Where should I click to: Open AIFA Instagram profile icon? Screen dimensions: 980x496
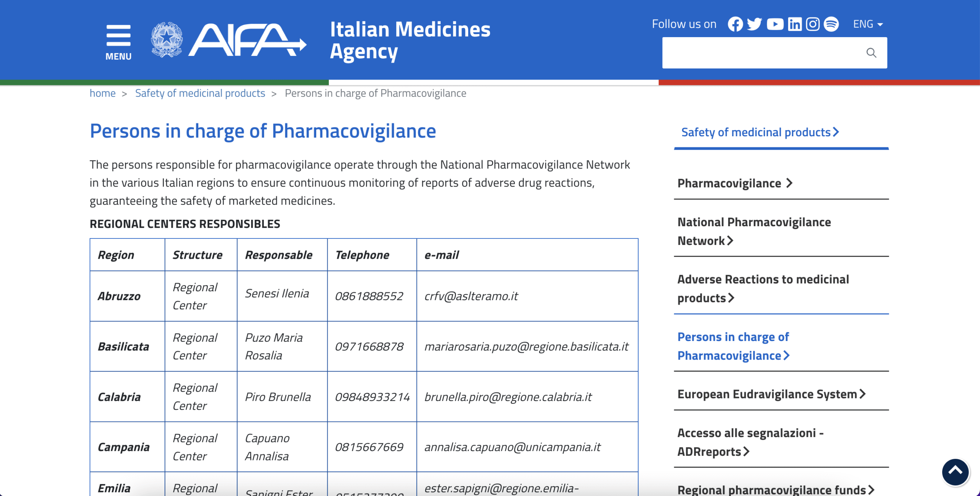[x=813, y=24]
